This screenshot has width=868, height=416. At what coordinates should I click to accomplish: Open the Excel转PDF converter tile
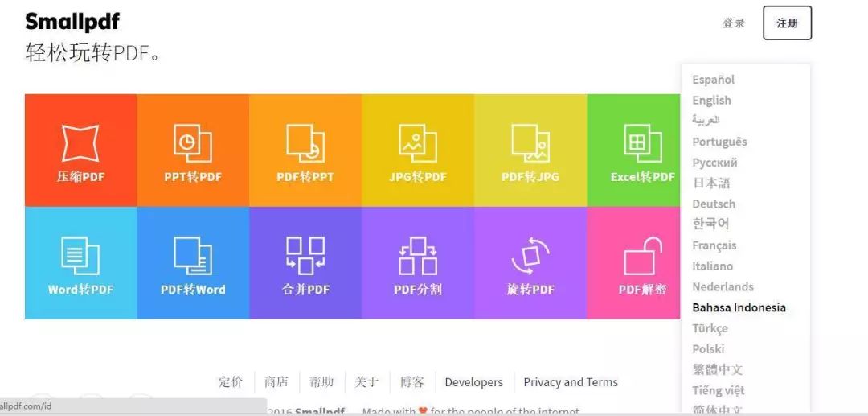634,150
